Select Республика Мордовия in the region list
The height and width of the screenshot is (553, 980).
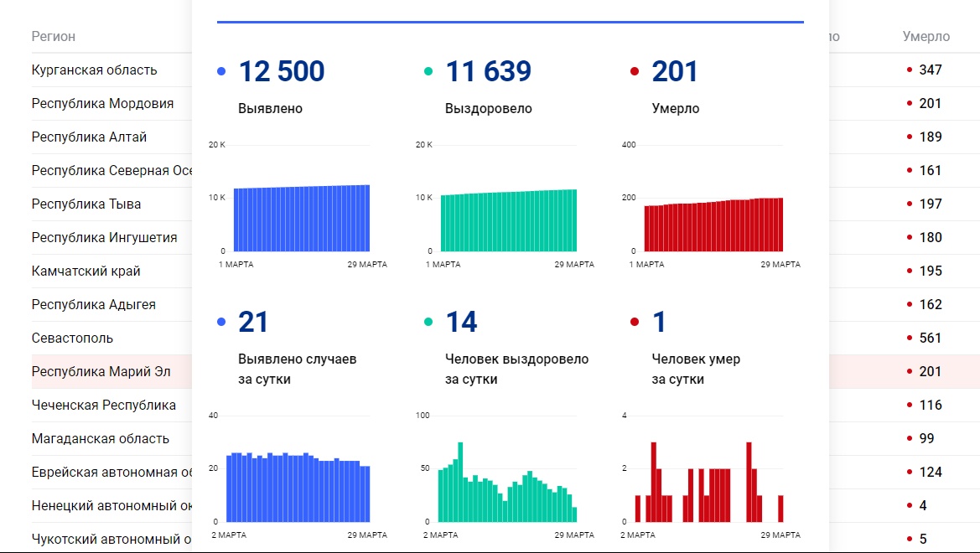(102, 104)
